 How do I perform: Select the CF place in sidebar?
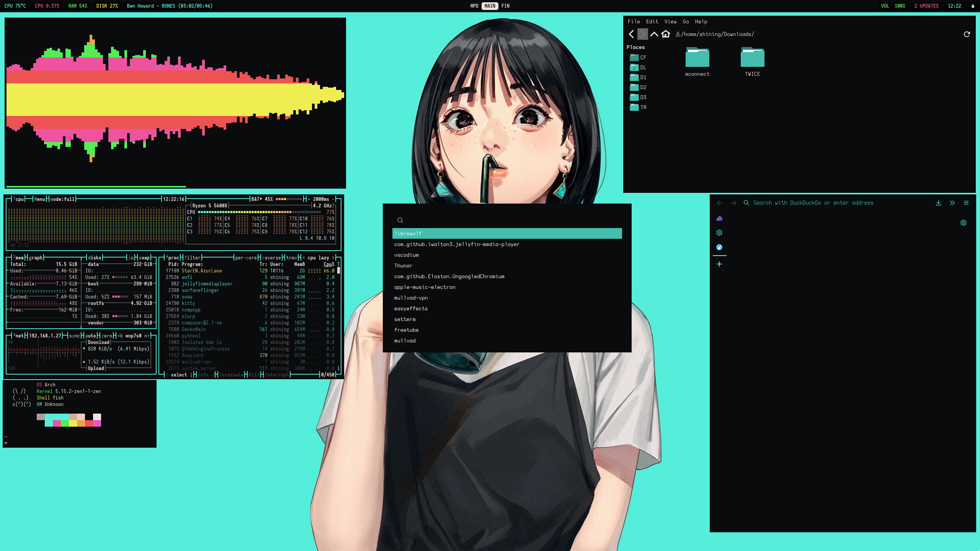[x=638, y=57]
